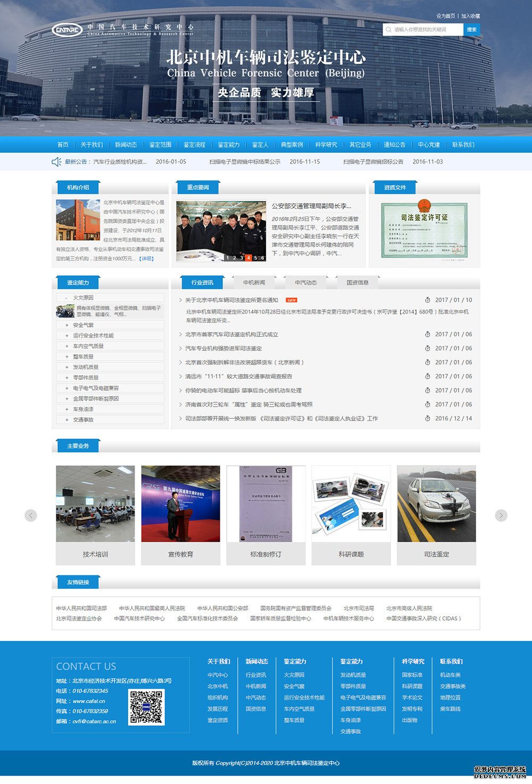This screenshot has height=784, width=532.
Task: Open announcement 扫描电子显微镜招标公告
Action: click(373, 162)
